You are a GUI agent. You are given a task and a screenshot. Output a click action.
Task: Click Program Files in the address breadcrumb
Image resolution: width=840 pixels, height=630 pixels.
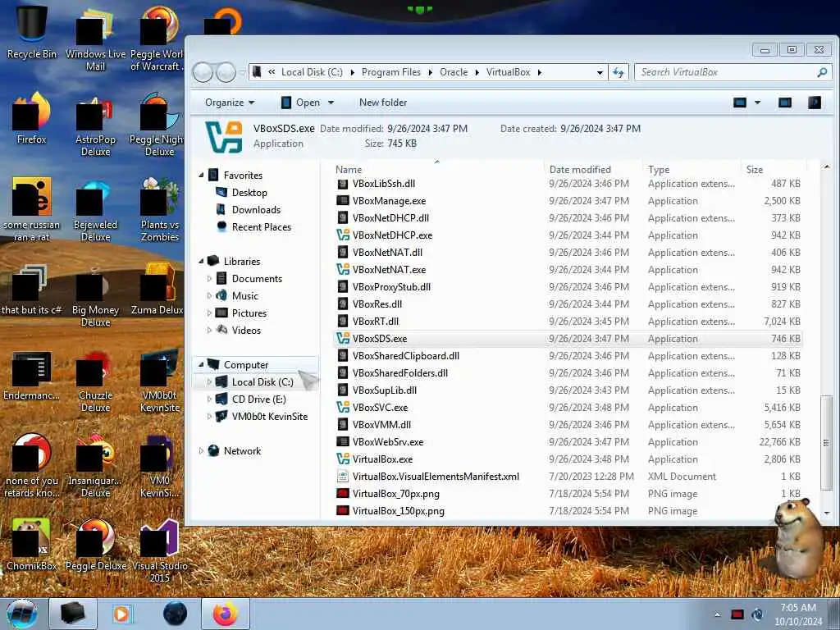(x=391, y=72)
